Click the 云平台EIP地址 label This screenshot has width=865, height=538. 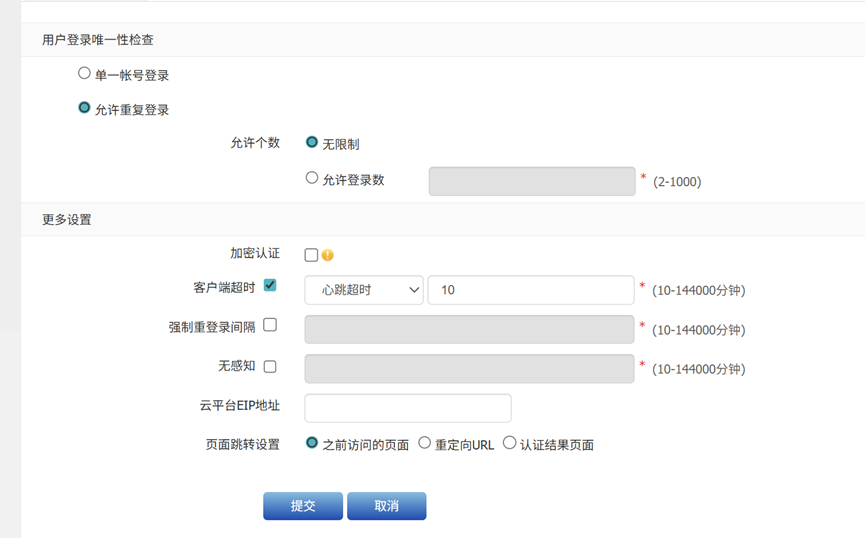[239, 406]
